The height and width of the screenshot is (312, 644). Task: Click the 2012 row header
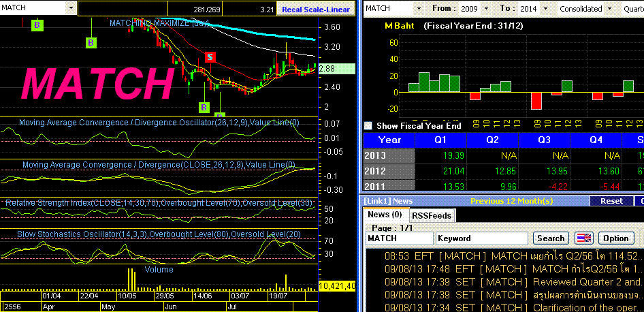tap(389, 172)
